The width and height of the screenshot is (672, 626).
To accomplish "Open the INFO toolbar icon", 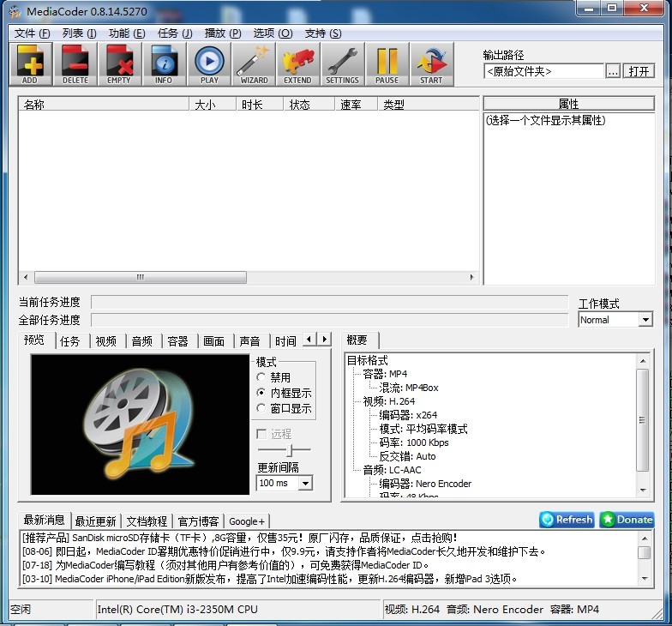I will pos(164,64).
